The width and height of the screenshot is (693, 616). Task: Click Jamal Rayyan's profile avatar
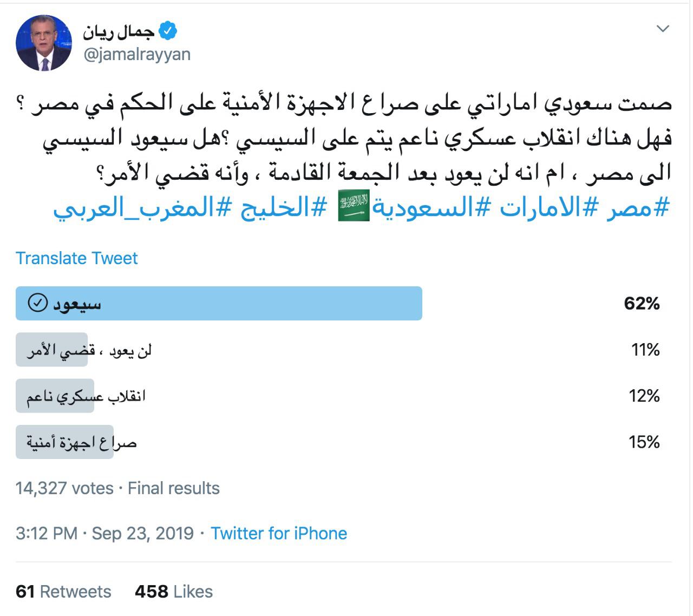click(x=44, y=43)
